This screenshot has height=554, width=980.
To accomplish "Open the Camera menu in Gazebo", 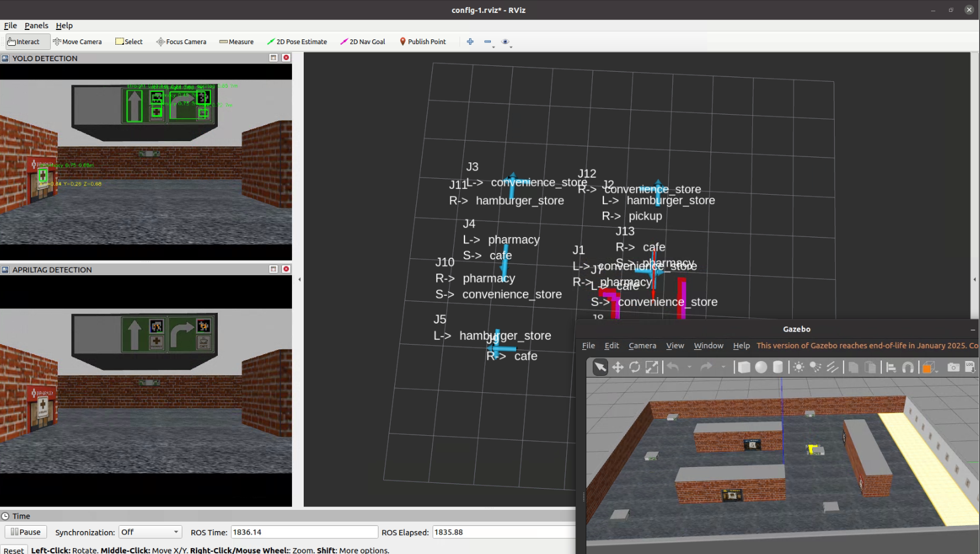I will (x=642, y=346).
